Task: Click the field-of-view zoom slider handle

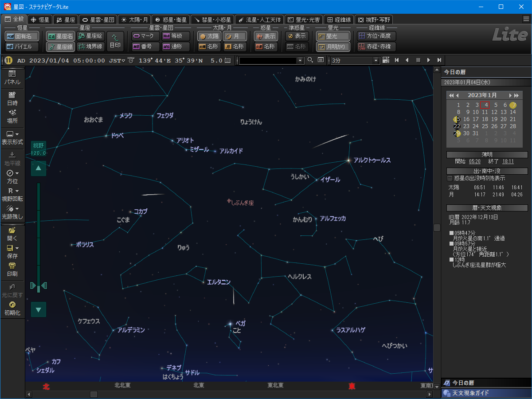Action: tap(39, 285)
